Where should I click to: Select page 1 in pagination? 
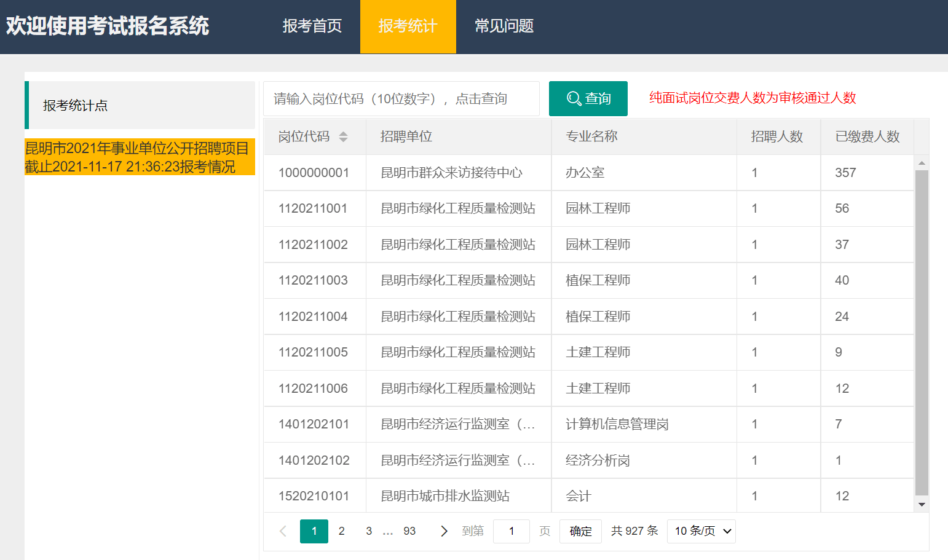click(314, 531)
